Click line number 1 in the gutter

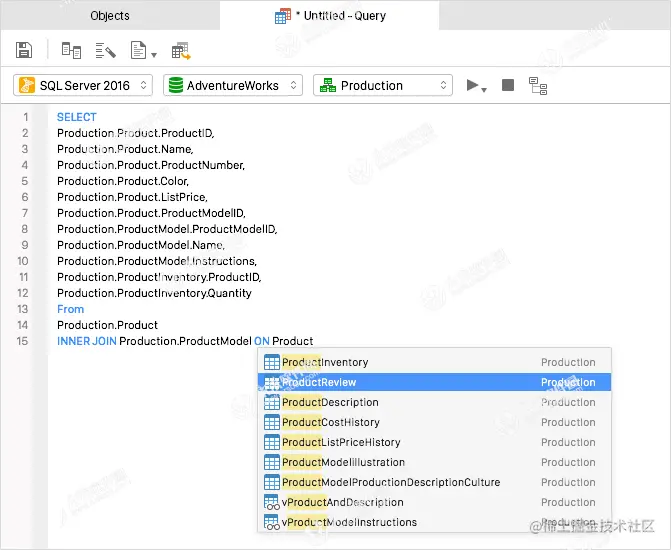click(25, 117)
